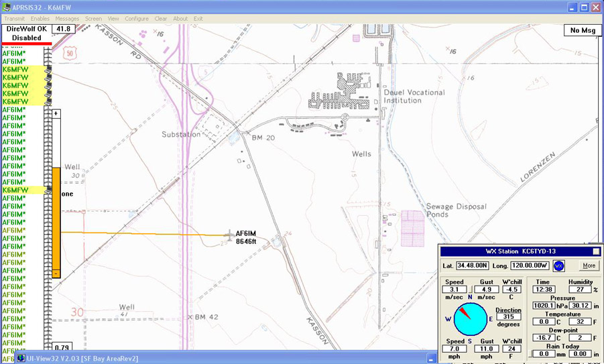This screenshot has width=604, height=364.
Task: Open the Enables menu
Action: pos(40,19)
